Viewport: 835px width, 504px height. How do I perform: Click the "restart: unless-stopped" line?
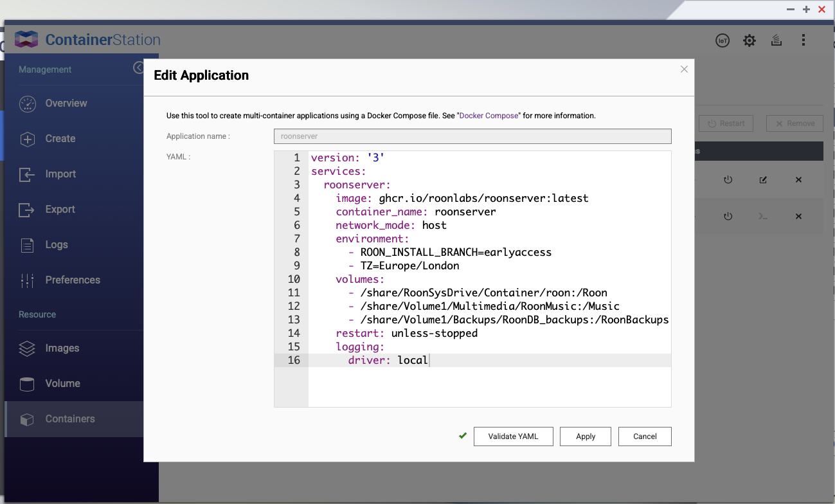click(x=407, y=333)
